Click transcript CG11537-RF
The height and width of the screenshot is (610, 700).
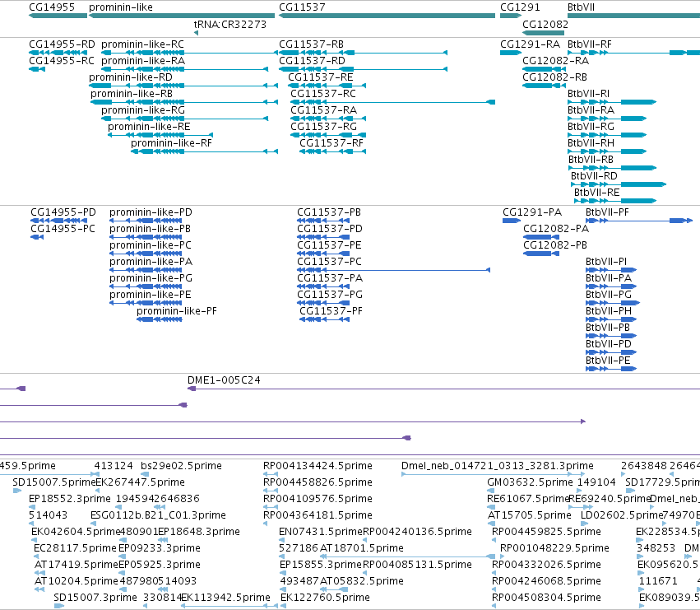click(x=331, y=143)
